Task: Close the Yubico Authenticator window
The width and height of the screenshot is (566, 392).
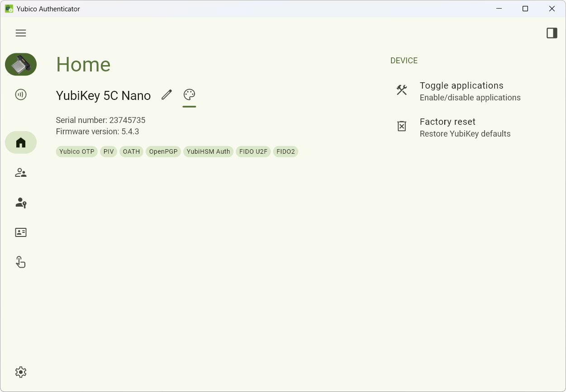Action: (x=552, y=9)
